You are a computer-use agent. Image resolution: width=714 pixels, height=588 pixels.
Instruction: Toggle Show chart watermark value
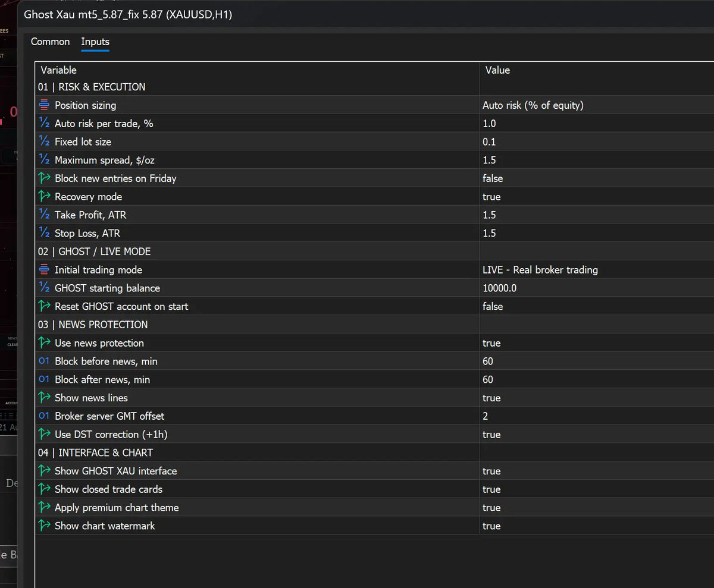[x=597, y=526]
